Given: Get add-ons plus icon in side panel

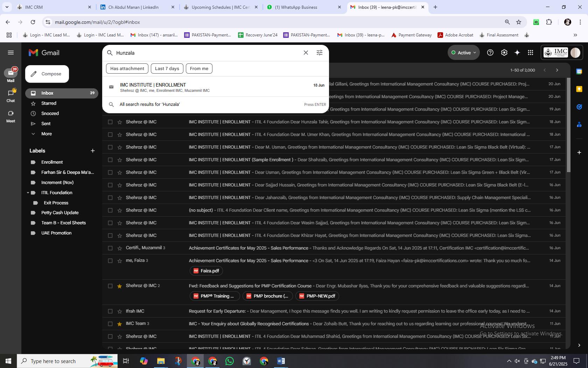Looking at the screenshot, I should (x=579, y=152).
